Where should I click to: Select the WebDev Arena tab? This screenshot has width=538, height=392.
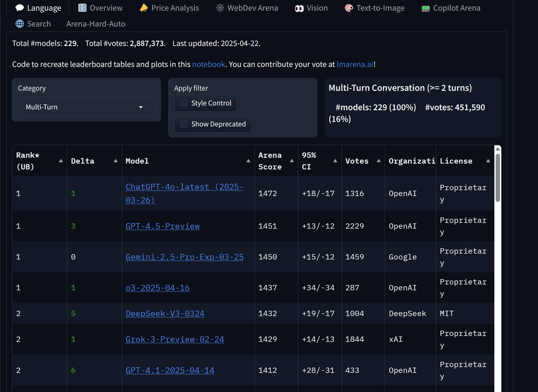click(x=247, y=8)
